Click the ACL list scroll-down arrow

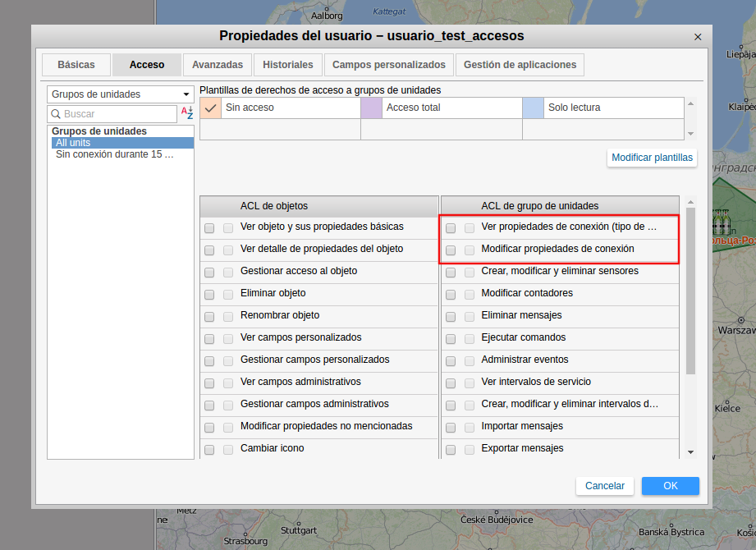(690, 452)
